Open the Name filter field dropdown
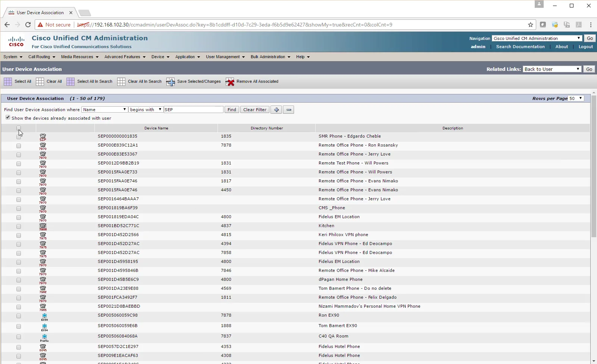This screenshot has width=597, height=364. 104,110
